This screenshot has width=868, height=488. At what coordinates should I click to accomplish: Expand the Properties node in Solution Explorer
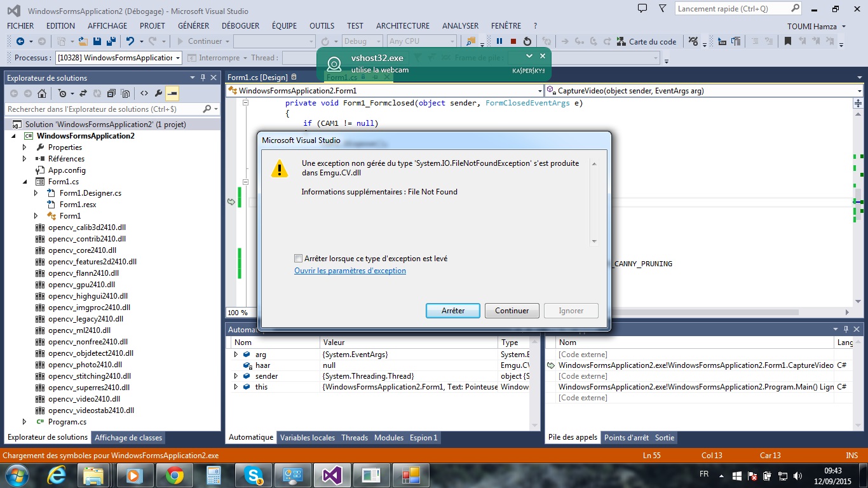click(x=25, y=147)
